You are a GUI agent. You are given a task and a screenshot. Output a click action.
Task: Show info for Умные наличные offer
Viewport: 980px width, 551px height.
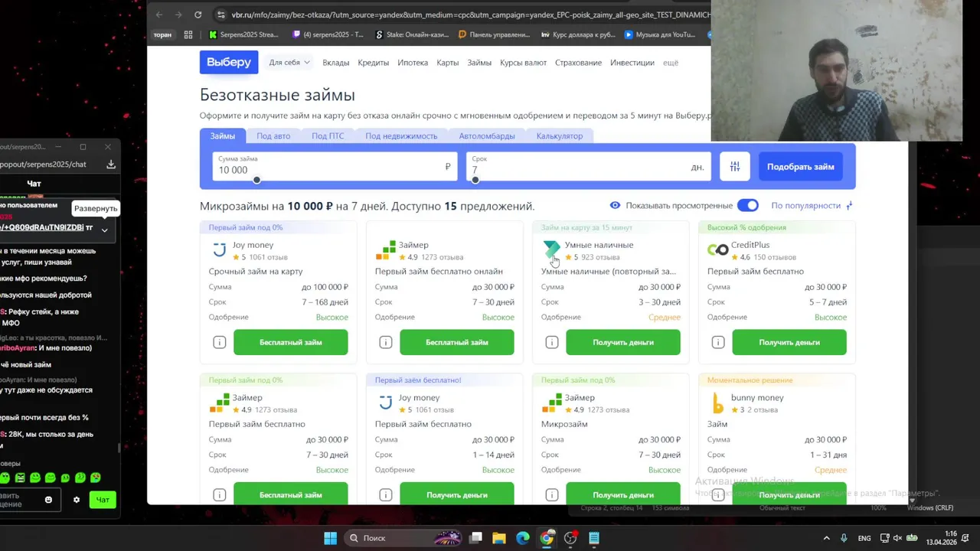551,342
